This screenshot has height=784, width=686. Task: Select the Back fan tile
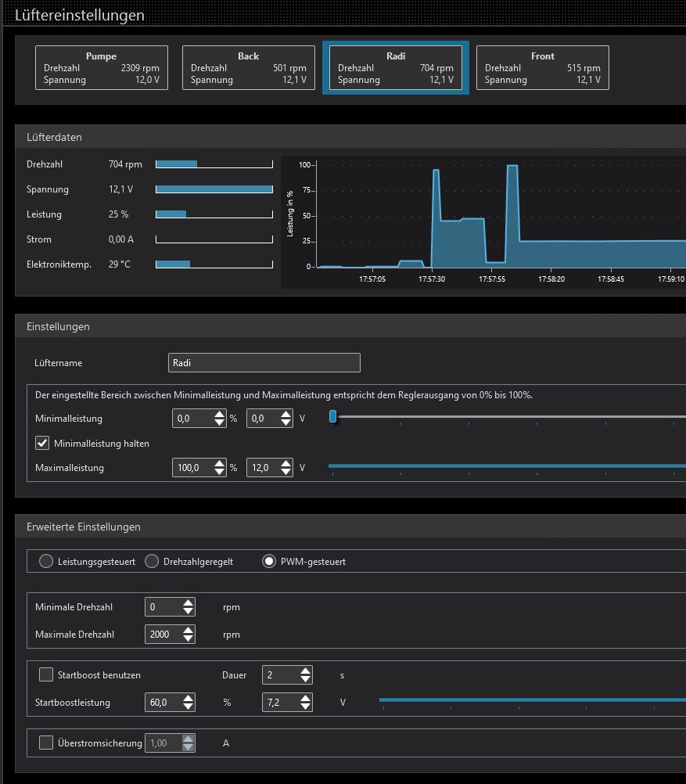[x=249, y=68]
